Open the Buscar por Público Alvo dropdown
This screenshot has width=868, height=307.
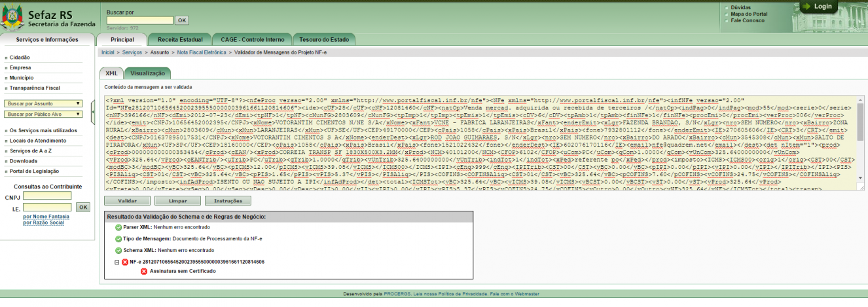[x=43, y=115]
